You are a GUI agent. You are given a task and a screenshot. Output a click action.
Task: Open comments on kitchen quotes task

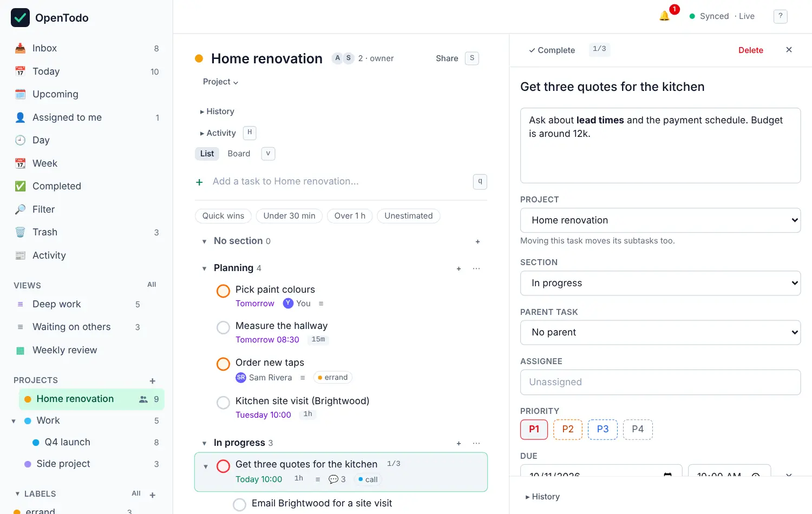coord(337,479)
